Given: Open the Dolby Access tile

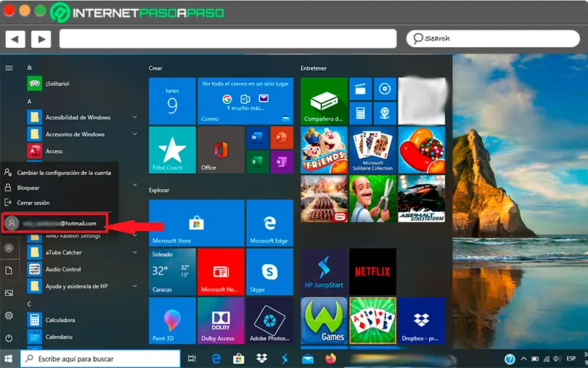Looking at the screenshot, I should (x=221, y=321).
